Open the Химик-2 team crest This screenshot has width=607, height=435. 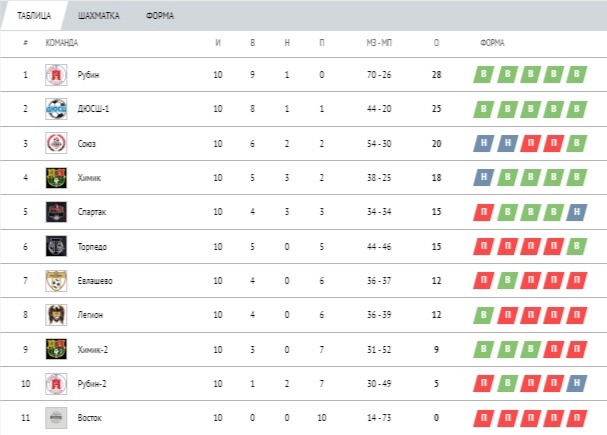pos(56,349)
